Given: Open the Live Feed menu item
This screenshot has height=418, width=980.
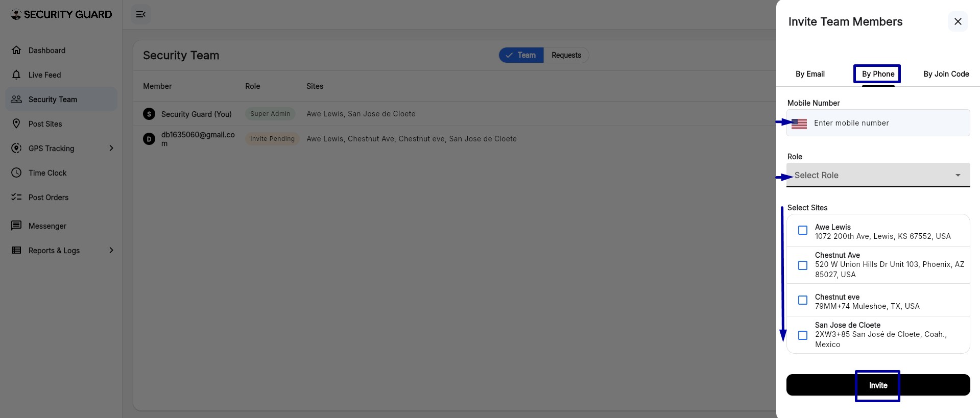Looking at the screenshot, I should point(61,75).
